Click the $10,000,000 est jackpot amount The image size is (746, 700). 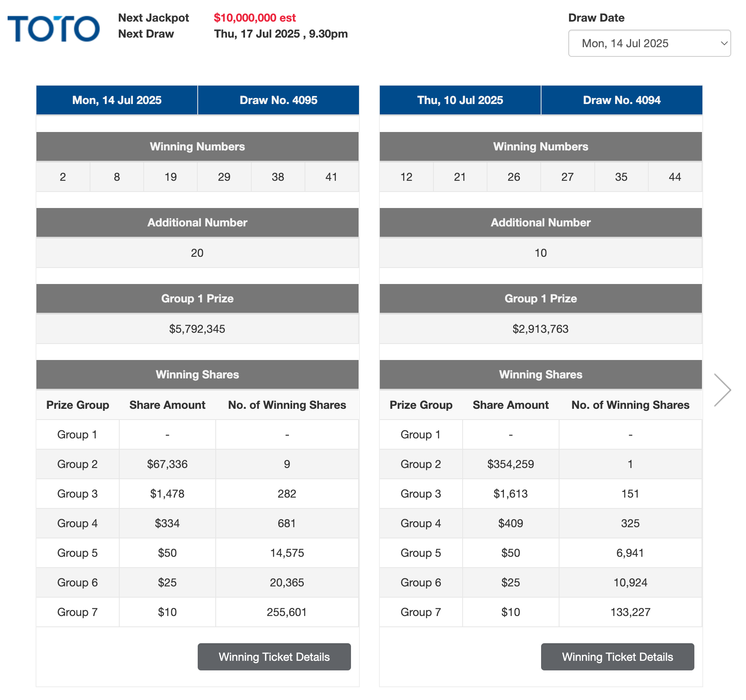click(x=255, y=18)
